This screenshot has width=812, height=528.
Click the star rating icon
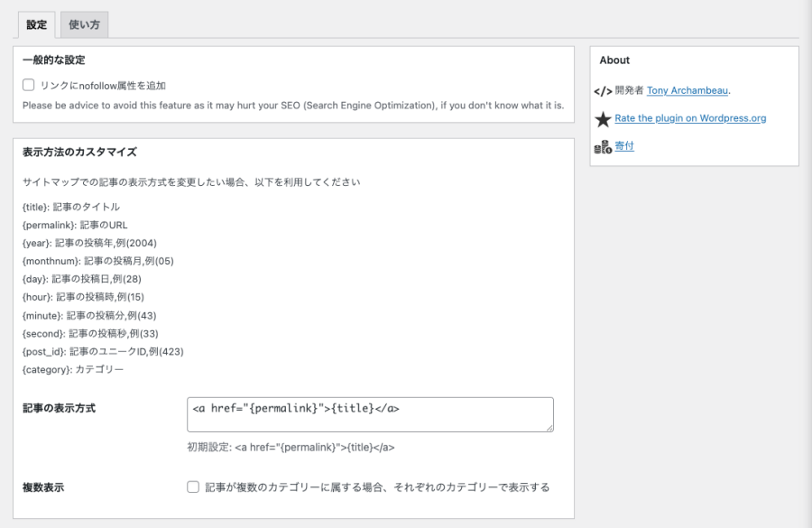pyautogui.click(x=603, y=119)
